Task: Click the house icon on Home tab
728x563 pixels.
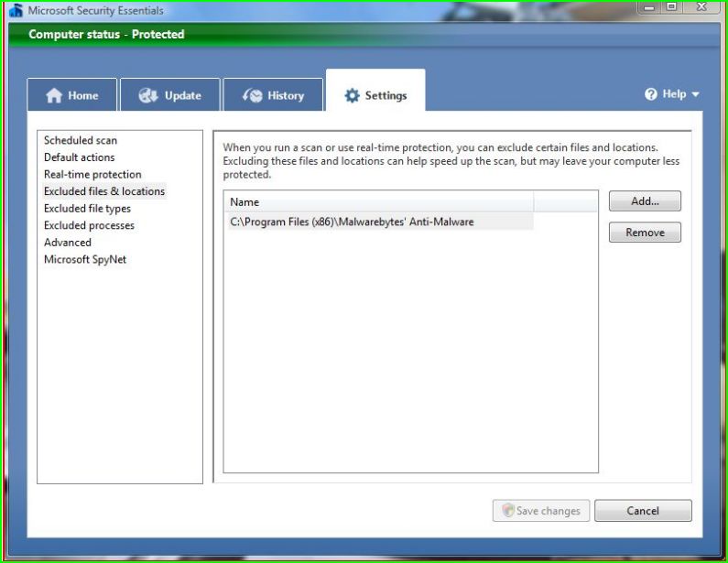Action: (x=54, y=95)
